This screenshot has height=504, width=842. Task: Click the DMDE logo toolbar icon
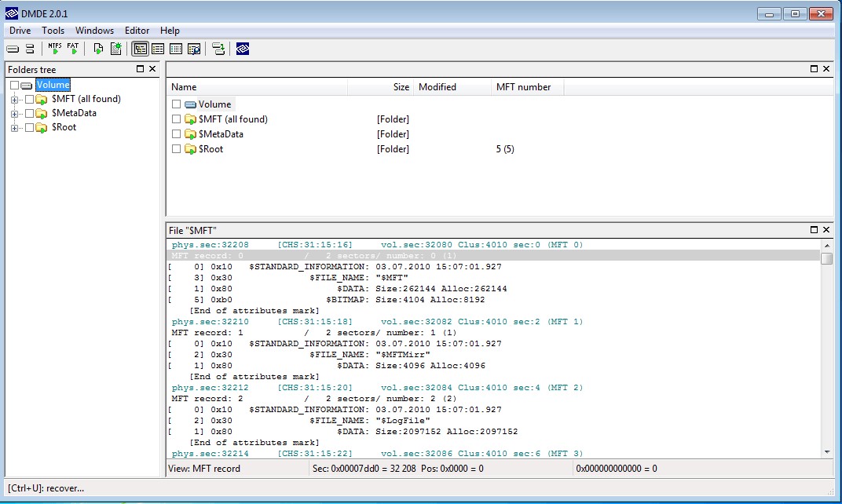pyautogui.click(x=243, y=49)
